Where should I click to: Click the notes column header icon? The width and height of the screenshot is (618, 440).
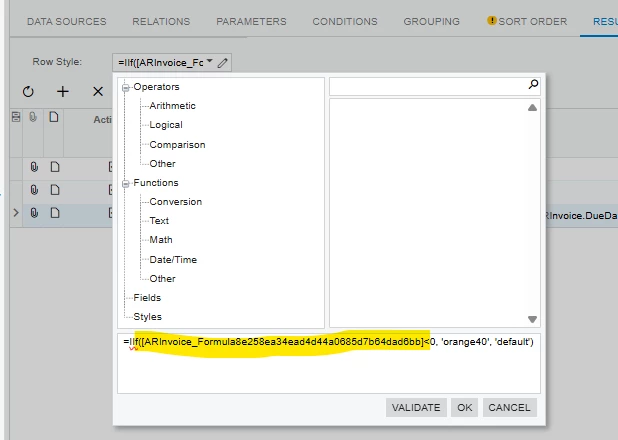54,117
